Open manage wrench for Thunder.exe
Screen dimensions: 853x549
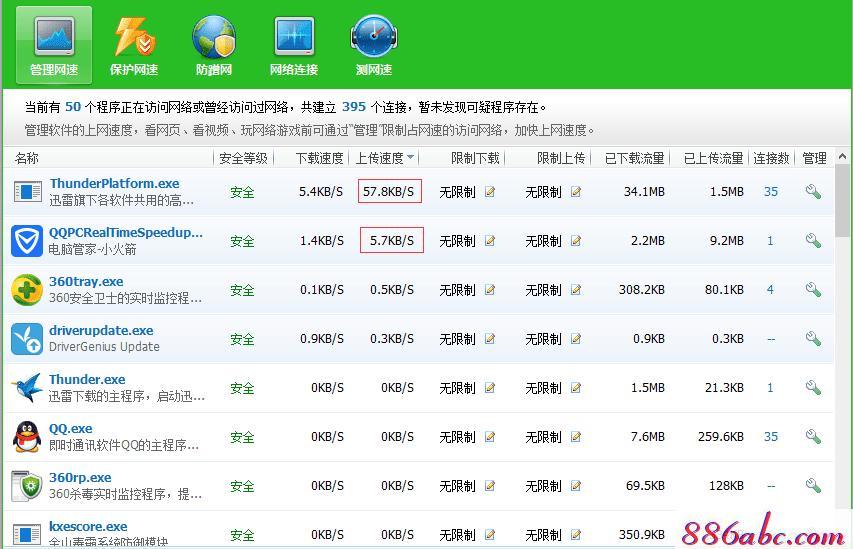813,387
